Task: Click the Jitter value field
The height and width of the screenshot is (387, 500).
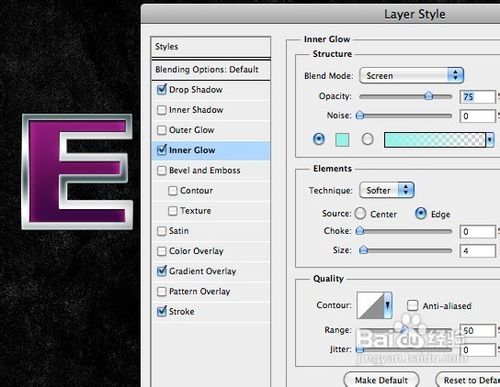Action: [478, 350]
